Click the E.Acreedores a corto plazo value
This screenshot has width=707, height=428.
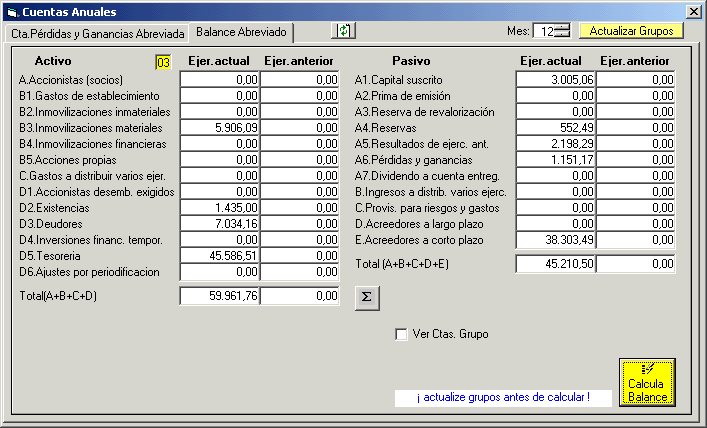pos(556,240)
